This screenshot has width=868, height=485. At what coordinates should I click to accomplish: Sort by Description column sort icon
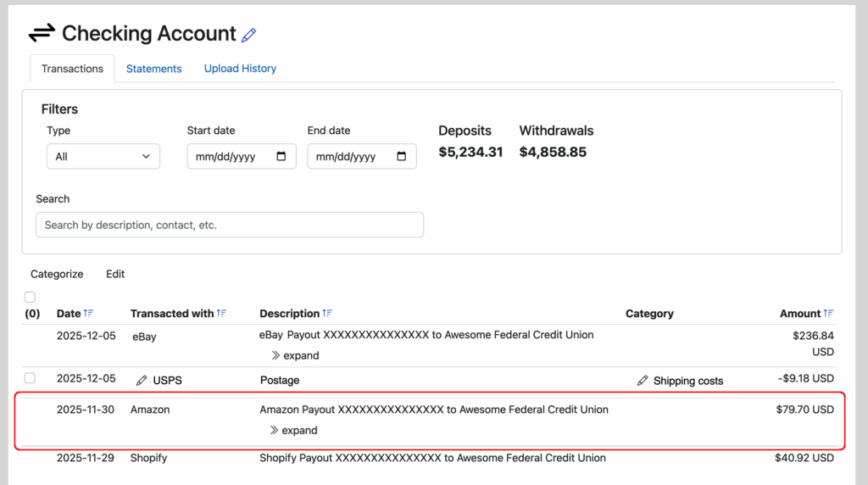[x=328, y=314]
